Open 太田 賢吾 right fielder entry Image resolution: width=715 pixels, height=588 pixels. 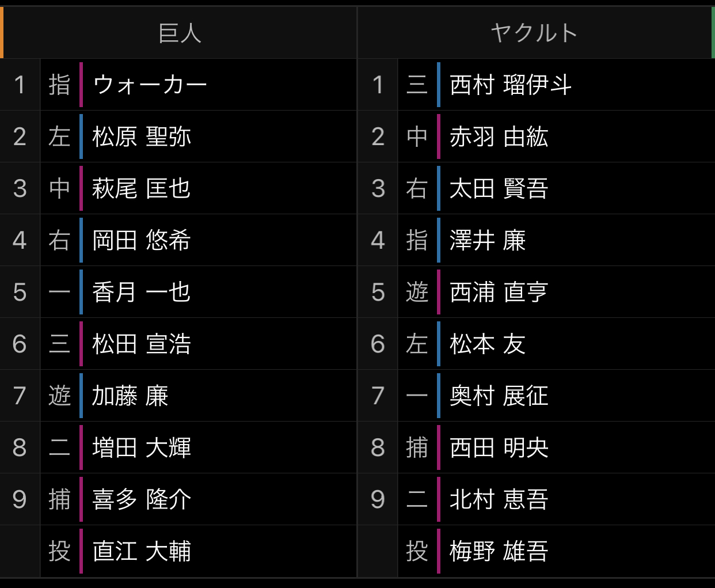point(537,188)
